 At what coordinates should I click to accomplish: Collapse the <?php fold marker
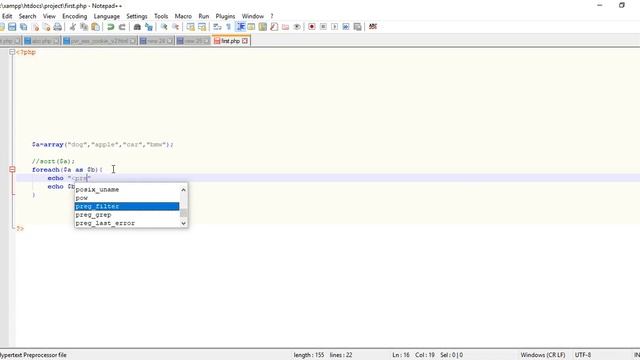click(x=12, y=52)
